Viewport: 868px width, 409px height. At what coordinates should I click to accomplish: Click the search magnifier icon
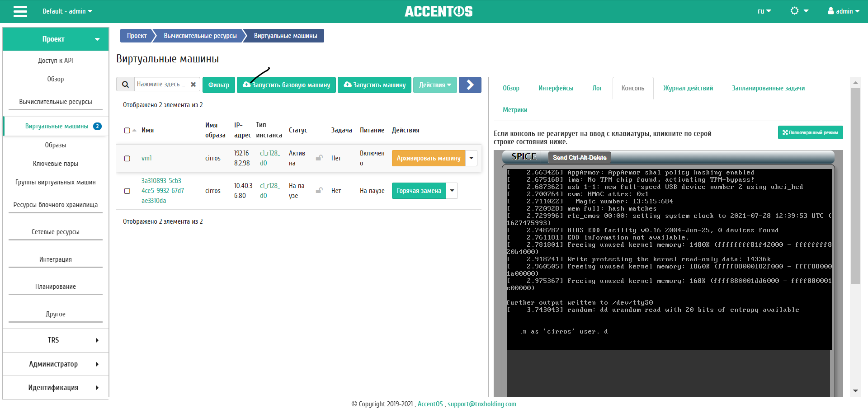[126, 85]
